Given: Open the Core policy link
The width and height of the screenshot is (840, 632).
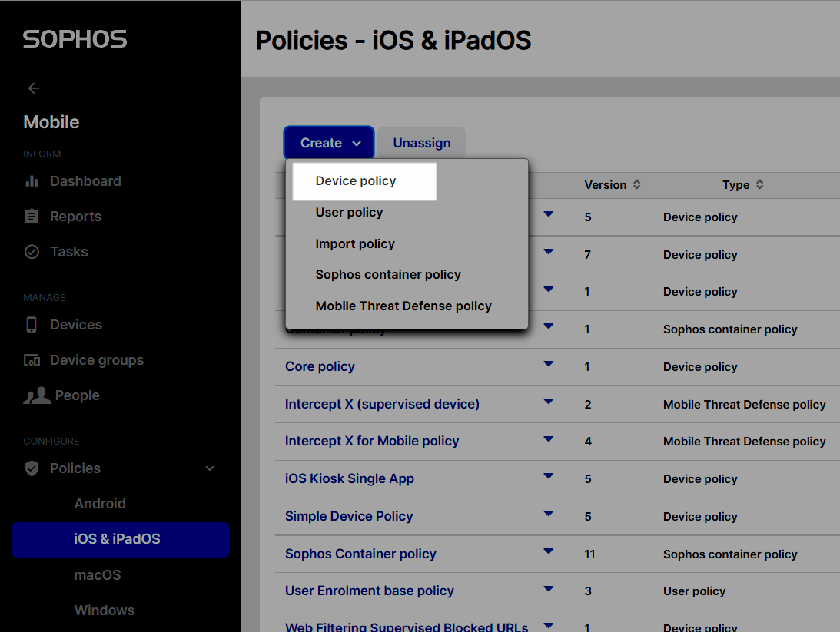Looking at the screenshot, I should tap(320, 366).
